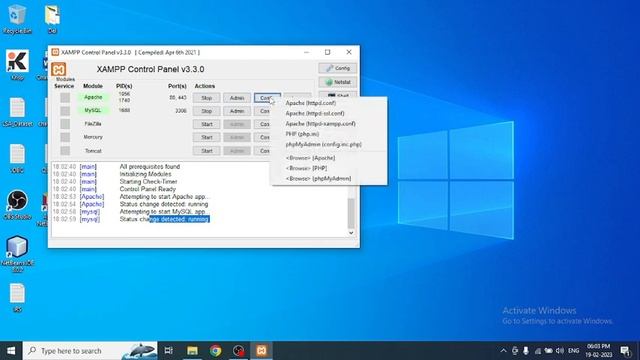This screenshot has width=640, height=360.
Task: Click the MySQL module label
Action: tap(93, 111)
